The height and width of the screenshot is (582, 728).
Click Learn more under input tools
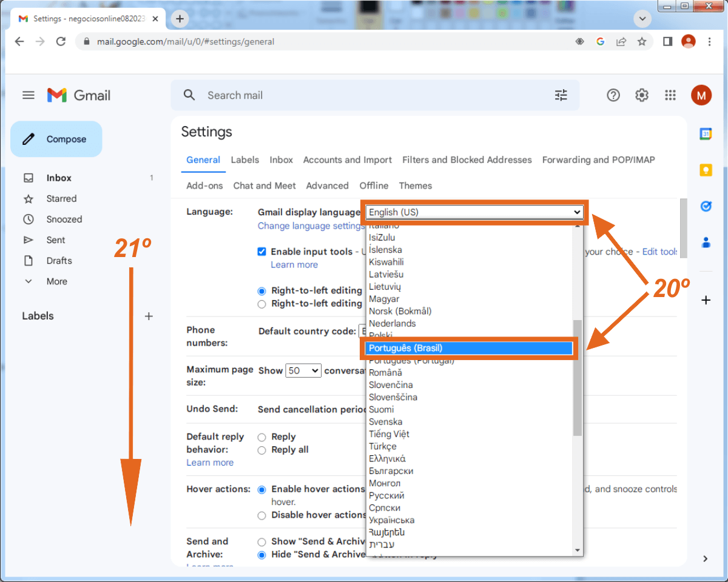pyautogui.click(x=294, y=265)
